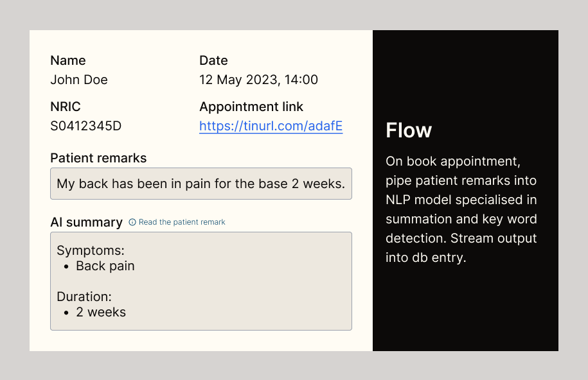
Task: Click the patient name John Doe
Action: 79,80
